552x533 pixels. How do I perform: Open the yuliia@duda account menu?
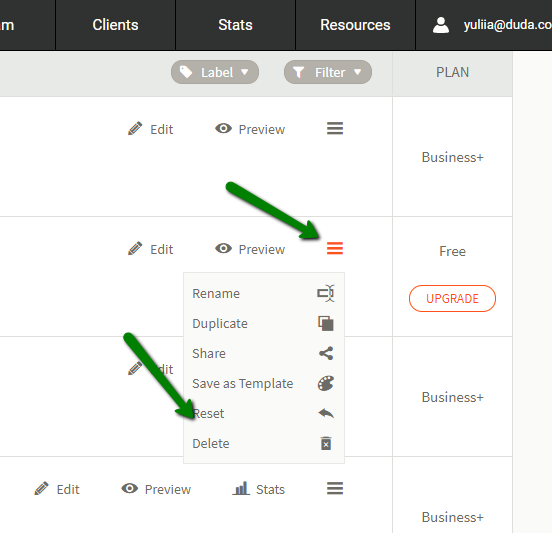492,25
